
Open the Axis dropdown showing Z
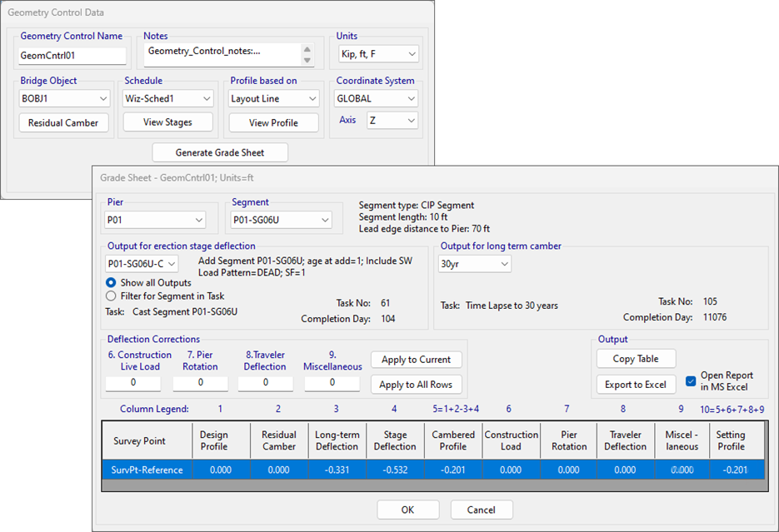392,121
